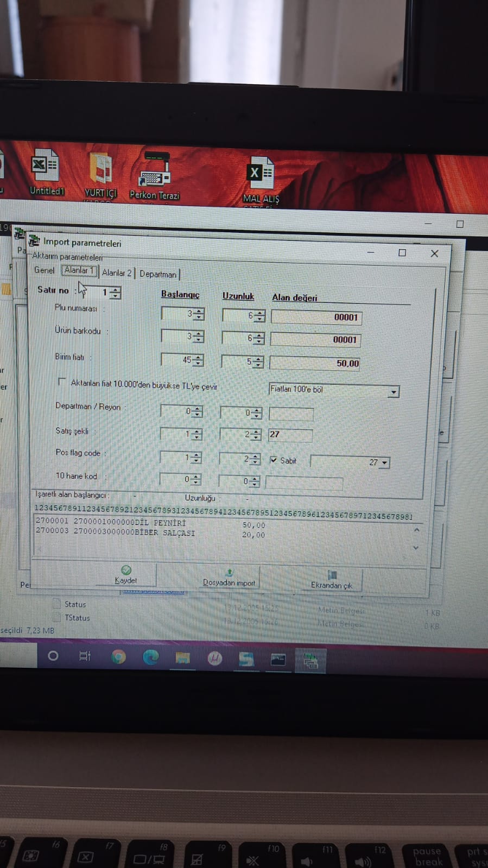This screenshot has width=488, height=868.
Task: Launch Chrome from the taskbar
Action: tap(118, 657)
